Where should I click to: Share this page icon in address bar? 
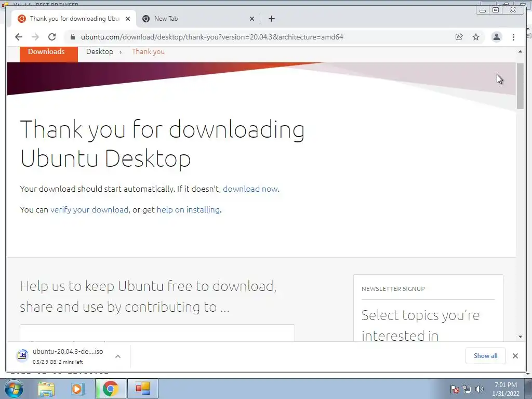click(459, 37)
